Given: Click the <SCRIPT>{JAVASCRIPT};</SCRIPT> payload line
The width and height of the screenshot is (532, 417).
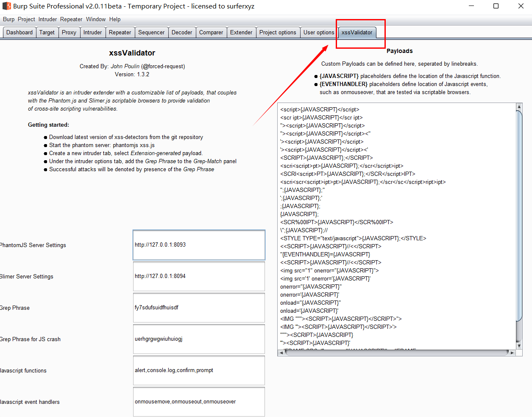Looking at the screenshot, I should [326, 158].
